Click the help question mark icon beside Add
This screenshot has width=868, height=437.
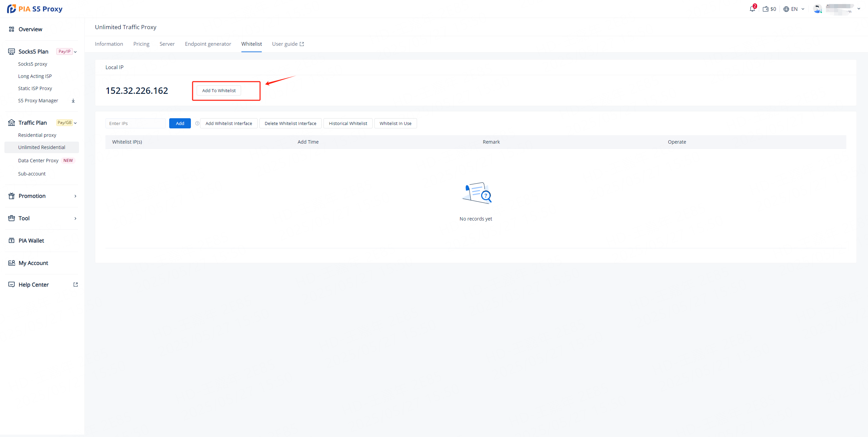click(x=197, y=123)
